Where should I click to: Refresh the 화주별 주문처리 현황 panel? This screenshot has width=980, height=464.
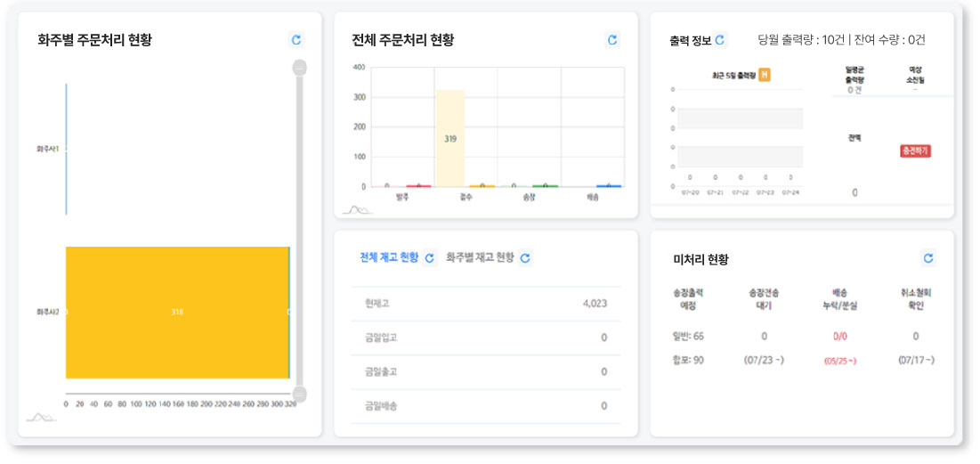click(x=296, y=40)
